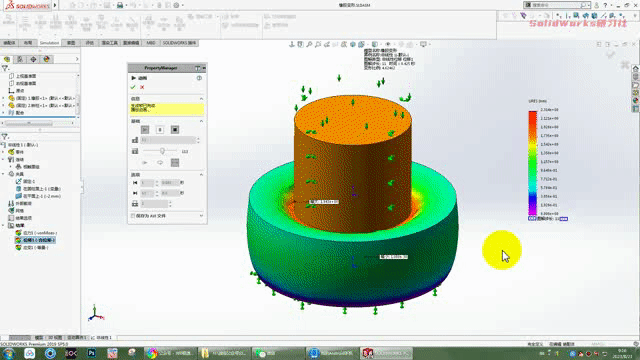Switch to the MBD ribbon tab
640x360 pixels.
[x=151, y=43]
